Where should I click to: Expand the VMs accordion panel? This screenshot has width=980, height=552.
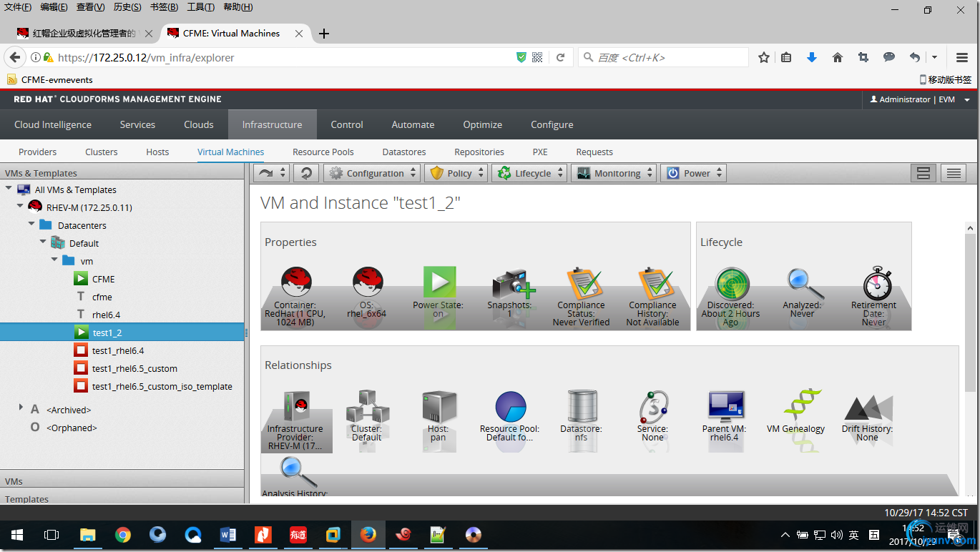tap(122, 481)
